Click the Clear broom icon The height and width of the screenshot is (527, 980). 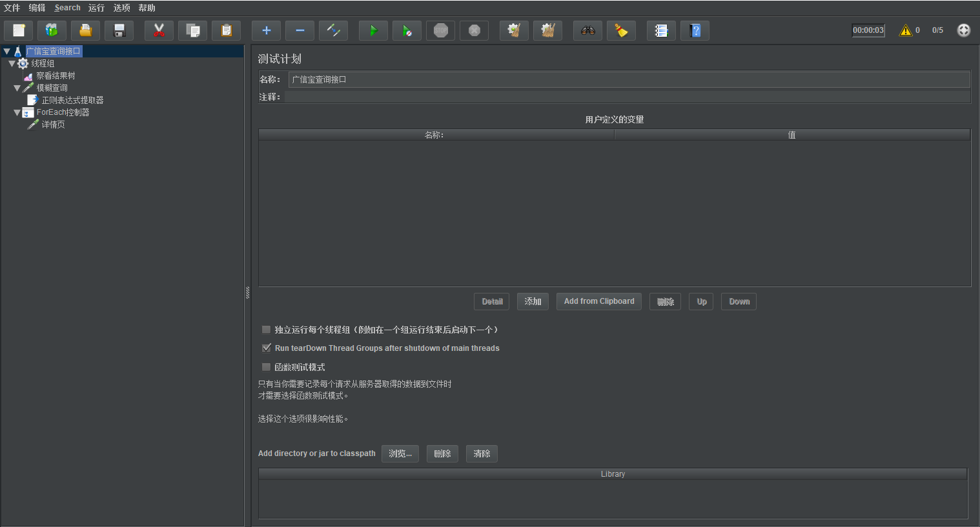coord(514,30)
